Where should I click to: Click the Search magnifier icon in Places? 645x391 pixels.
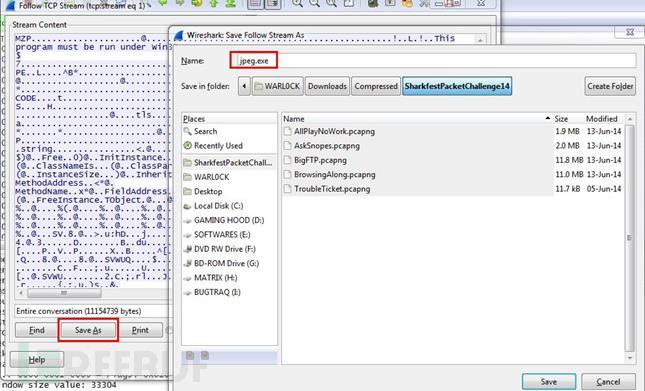pos(187,131)
